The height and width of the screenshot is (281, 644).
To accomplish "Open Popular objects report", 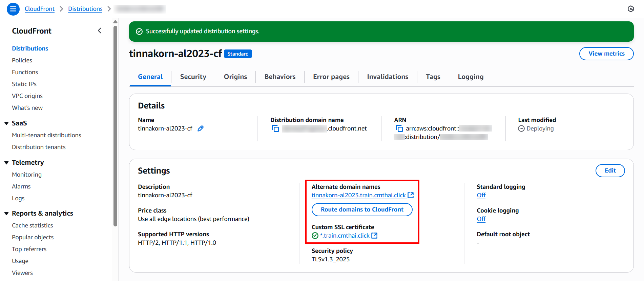I will (x=33, y=237).
